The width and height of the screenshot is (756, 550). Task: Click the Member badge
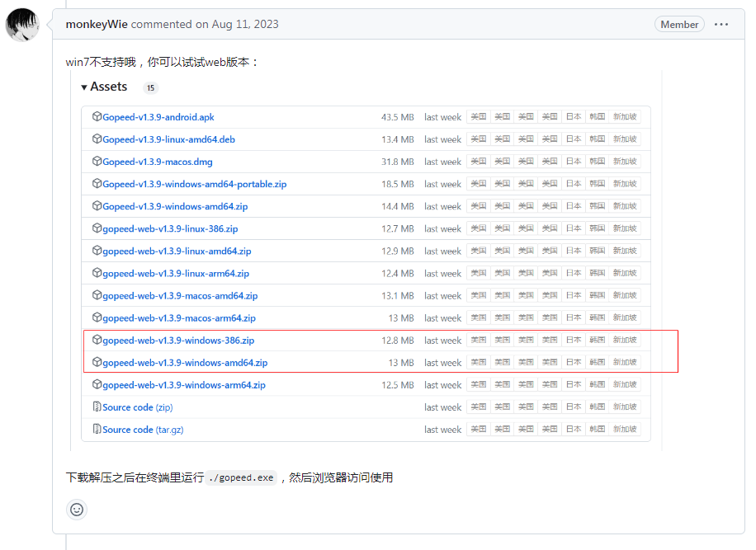[x=679, y=24]
